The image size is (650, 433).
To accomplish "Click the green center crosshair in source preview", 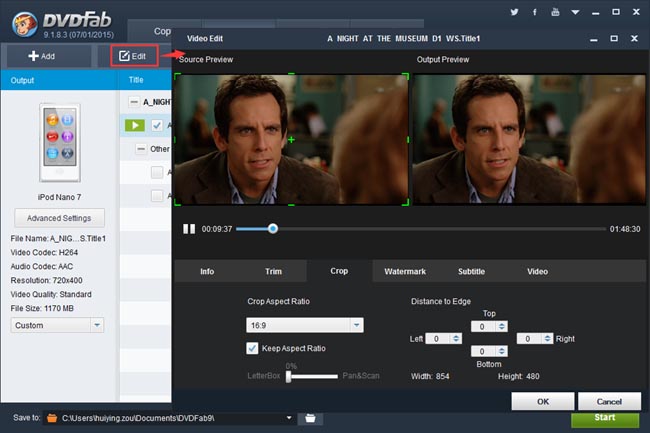I will tap(291, 140).
